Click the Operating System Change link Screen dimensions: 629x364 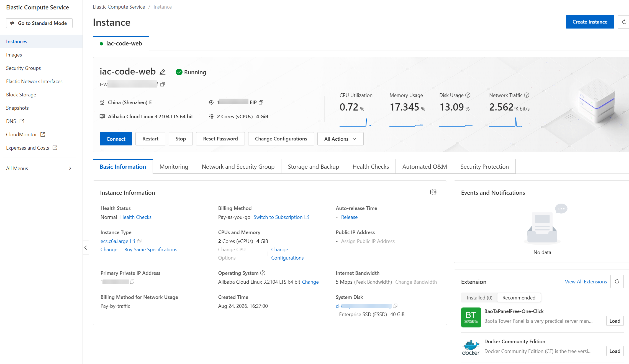[310, 282]
